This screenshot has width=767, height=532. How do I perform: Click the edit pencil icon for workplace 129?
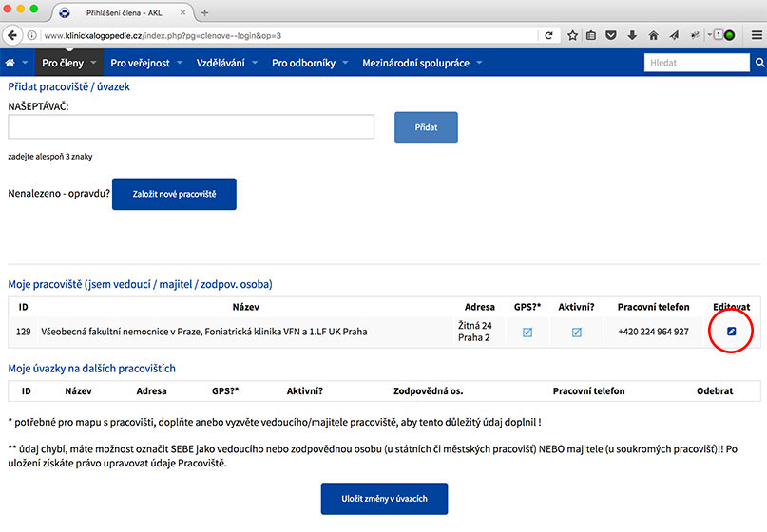coord(731,332)
